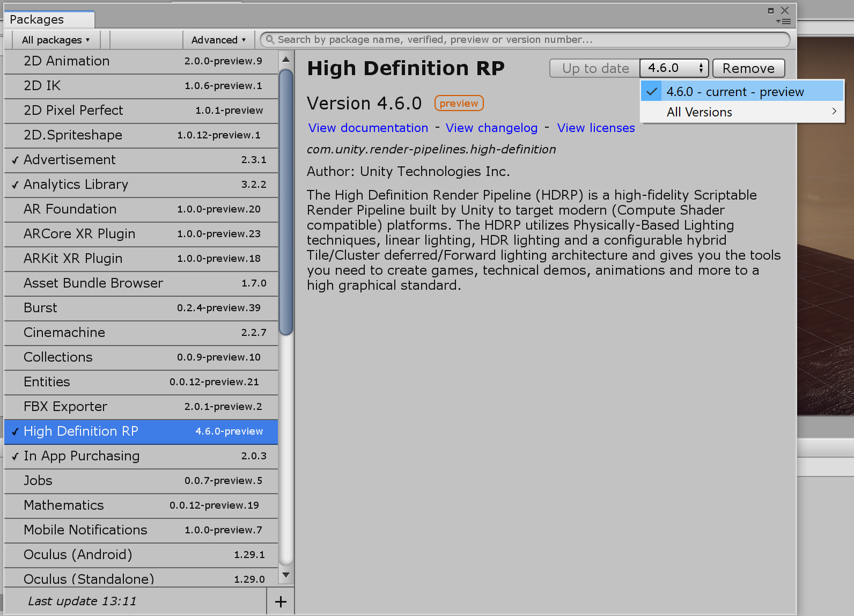This screenshot has height=616, width=854.
Task: Select the 2D Animation package
Action: point(141,61)
